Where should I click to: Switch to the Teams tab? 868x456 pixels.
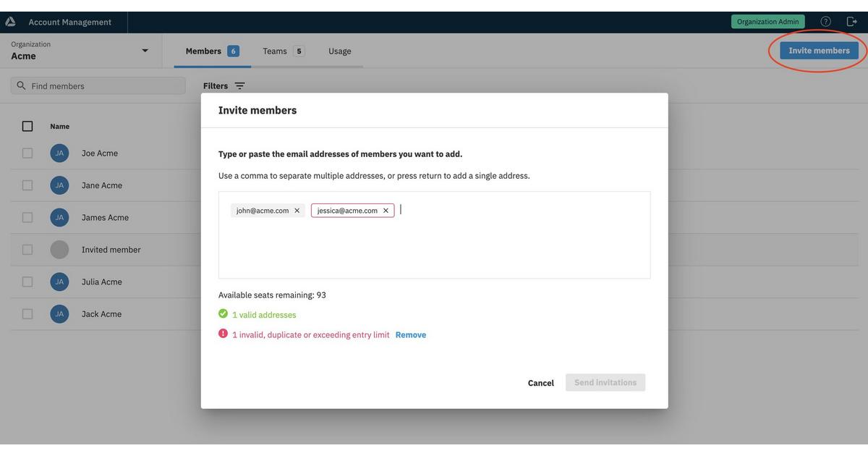283,51
